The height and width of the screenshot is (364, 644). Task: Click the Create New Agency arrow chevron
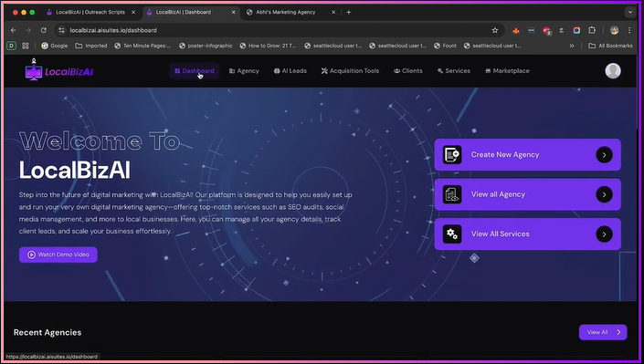pyautogui.click(x=604, y=155)
